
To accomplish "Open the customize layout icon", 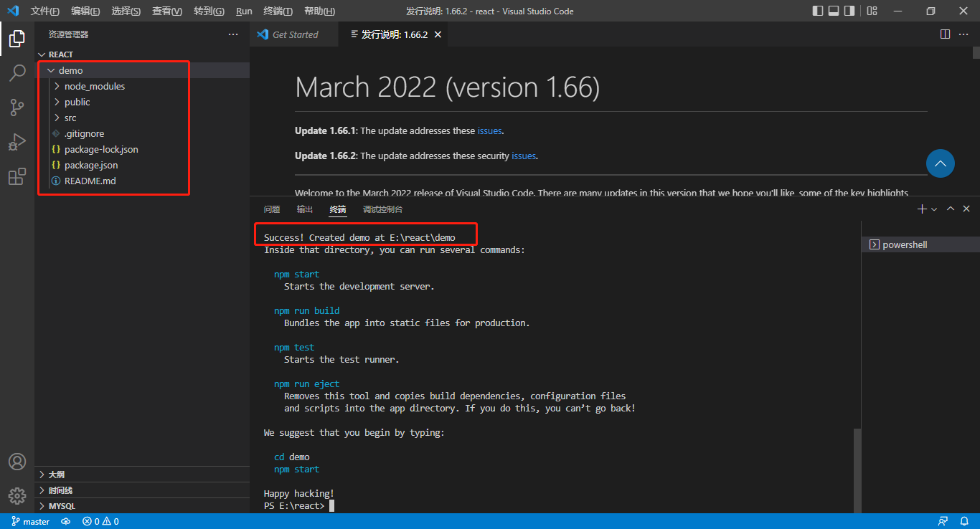I will point(872,11).
